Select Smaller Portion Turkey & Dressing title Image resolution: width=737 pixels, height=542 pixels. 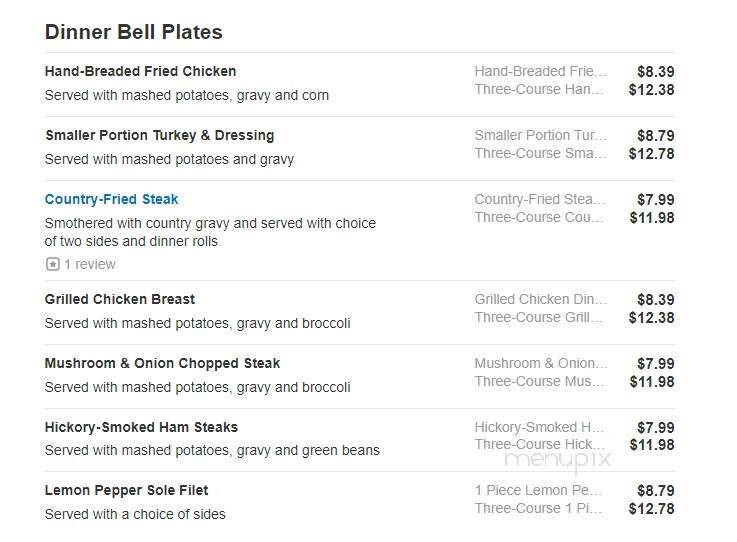coord(160,135)
